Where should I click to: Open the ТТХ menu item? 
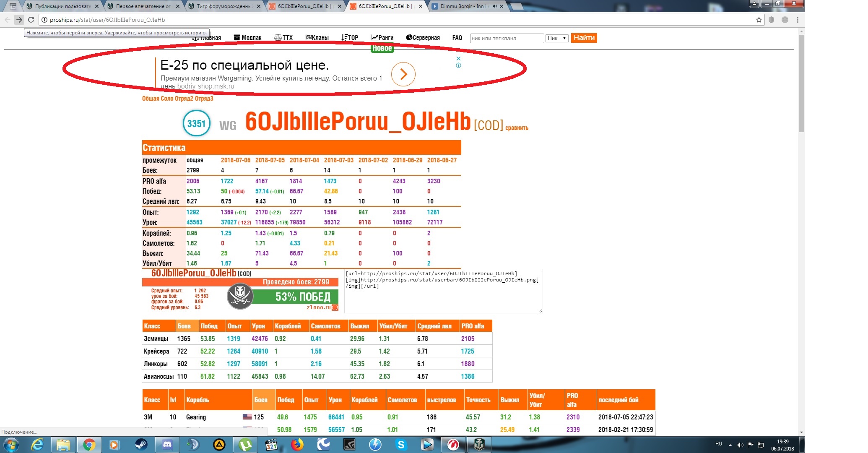[283, 38]
